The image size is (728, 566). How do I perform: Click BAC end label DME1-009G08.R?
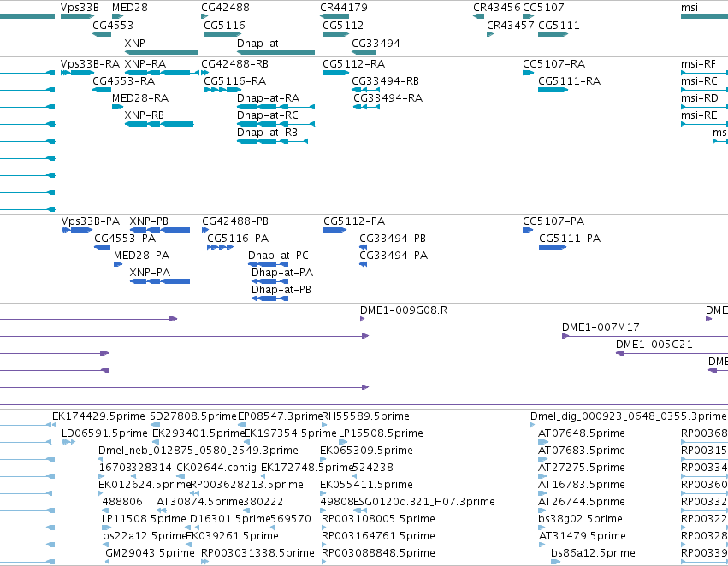point(404,310)
